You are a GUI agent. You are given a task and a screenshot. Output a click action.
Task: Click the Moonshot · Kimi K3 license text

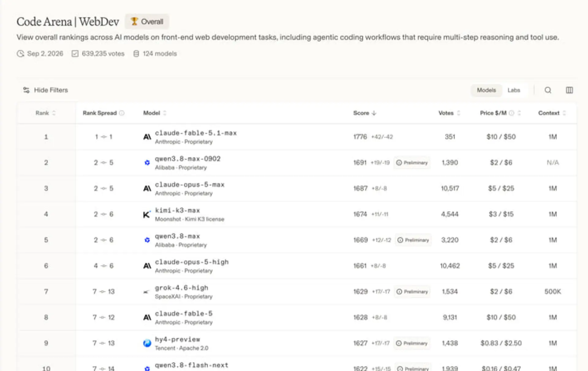pos(190,219)
